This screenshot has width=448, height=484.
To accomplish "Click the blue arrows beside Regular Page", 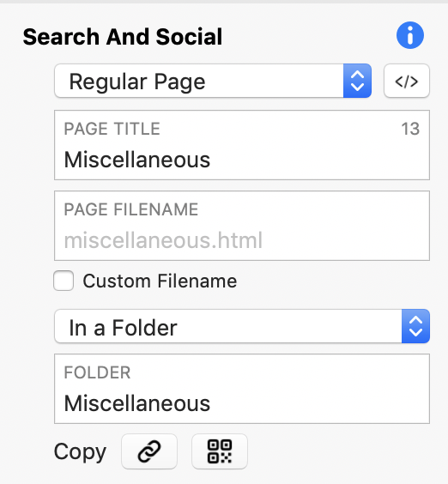I will coord(357,81).
